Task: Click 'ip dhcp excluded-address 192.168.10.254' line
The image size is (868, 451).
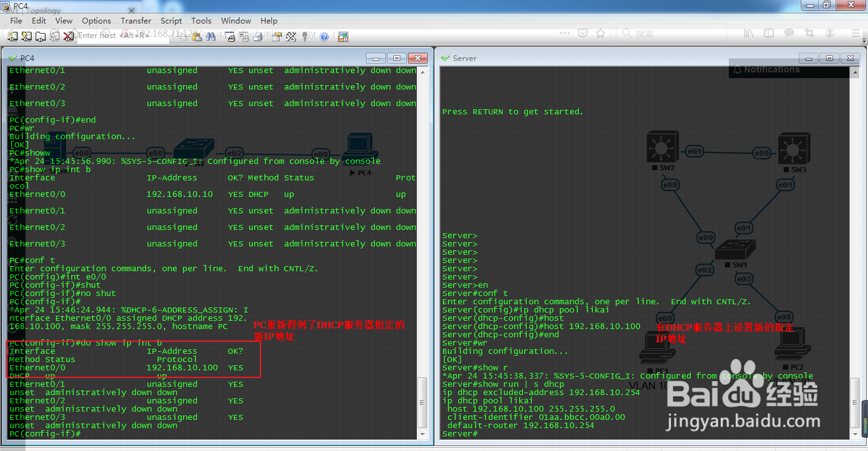Action: click(541, 393)
